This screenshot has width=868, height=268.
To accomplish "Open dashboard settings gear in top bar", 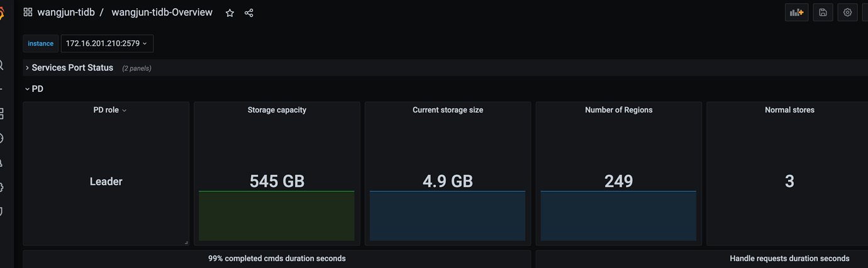I will click(847, 13).
